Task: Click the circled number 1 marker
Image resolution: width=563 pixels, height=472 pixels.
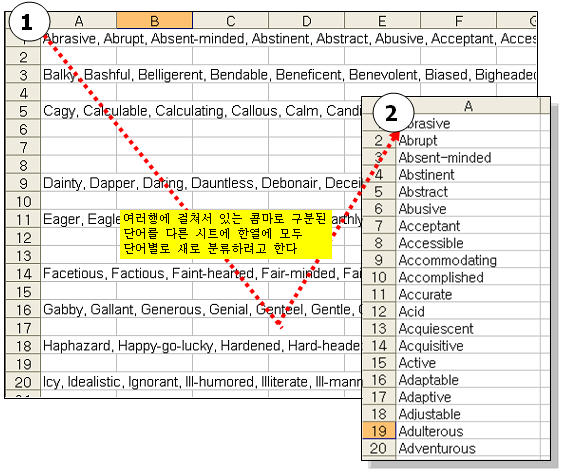Action: coord(28,22)
